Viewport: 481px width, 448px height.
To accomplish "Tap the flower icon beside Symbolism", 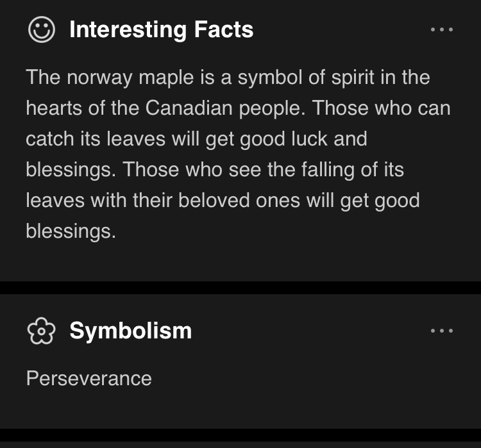I will tap(42, 331).
